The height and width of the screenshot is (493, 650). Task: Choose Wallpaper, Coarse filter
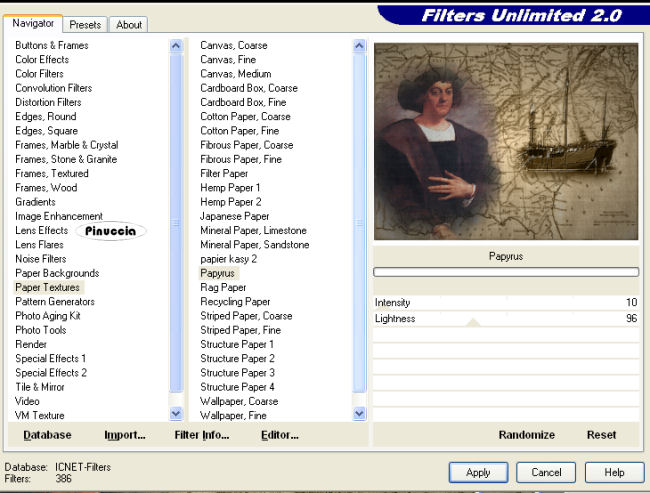239,401
